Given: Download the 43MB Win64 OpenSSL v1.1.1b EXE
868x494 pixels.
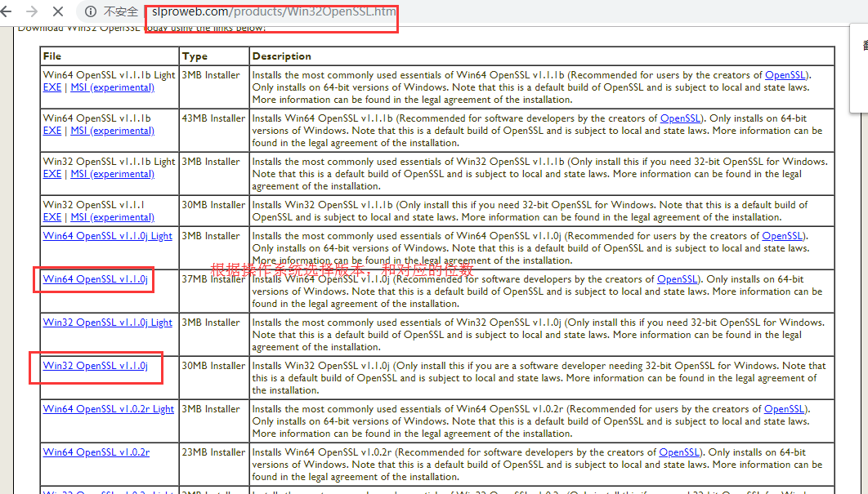Looking at the screenshot, I should coord(52,131).
